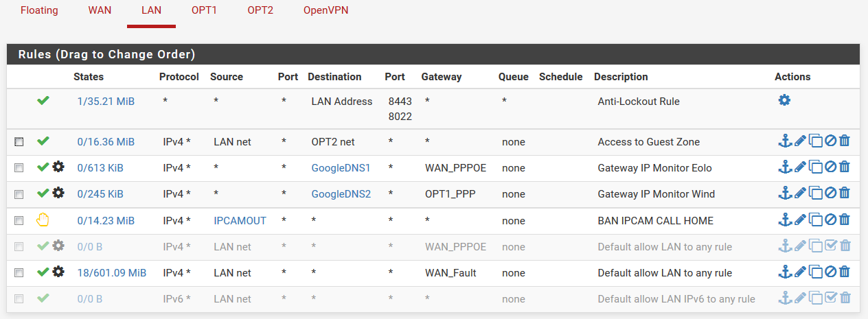This screenshot has width=868, height=319.
Task: Open the GoogleDNS2 alias link
Action: pyautogui.click(x=341, y=194)
